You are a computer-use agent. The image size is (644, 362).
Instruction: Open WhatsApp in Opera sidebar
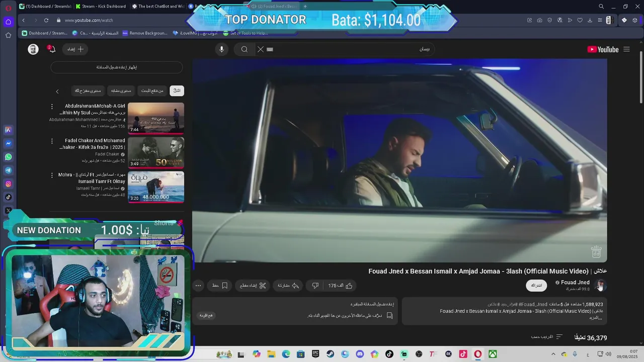[x=8, y=157]
